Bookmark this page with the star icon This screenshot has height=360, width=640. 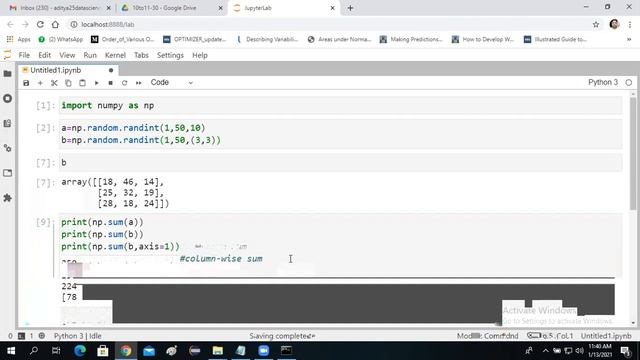tap(596, 24)
